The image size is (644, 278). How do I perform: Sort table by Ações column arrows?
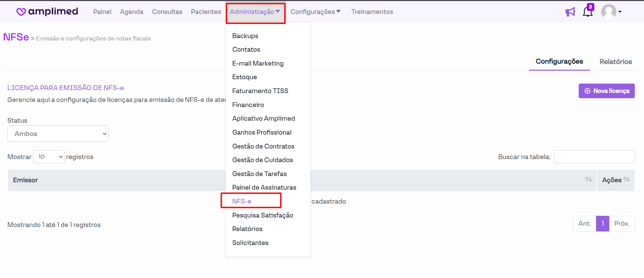[x=627, y=179]
